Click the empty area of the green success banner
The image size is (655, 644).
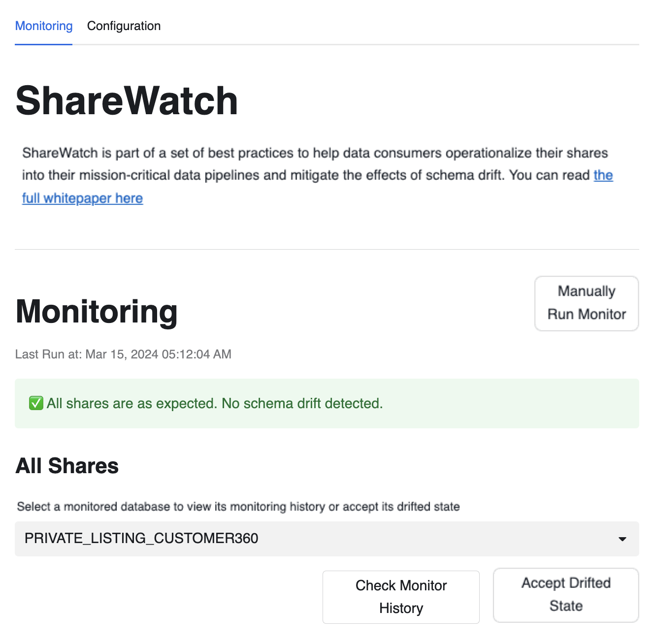(512, 404)
